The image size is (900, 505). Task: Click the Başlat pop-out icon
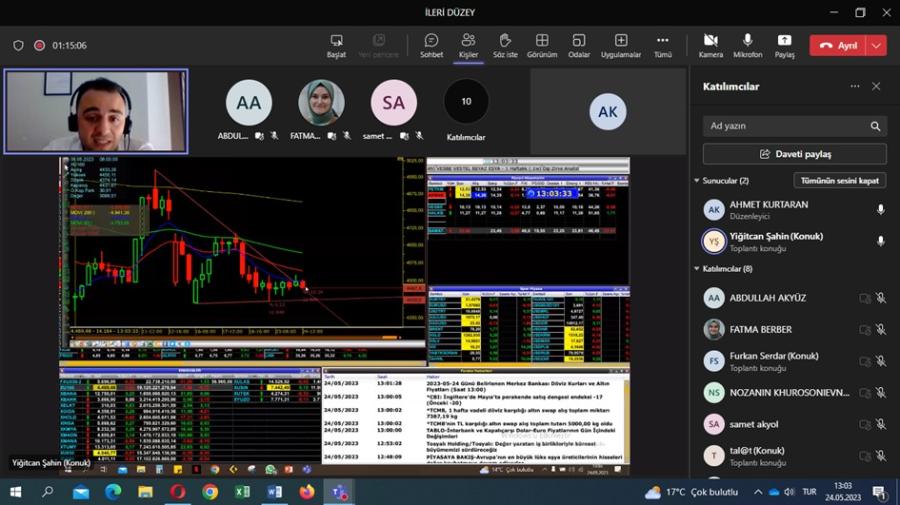[337, 41]
